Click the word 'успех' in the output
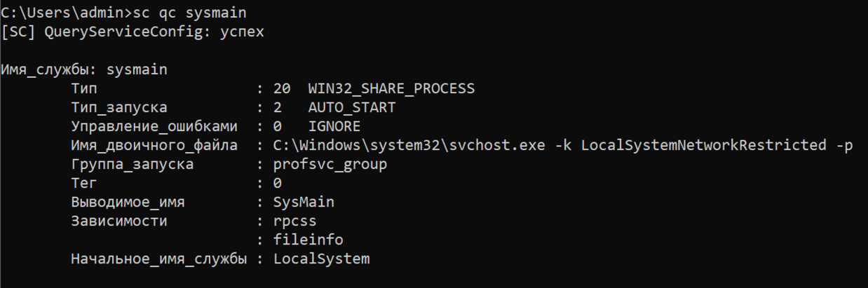This screenshot has height=288, width=868. tap(243, 32)
